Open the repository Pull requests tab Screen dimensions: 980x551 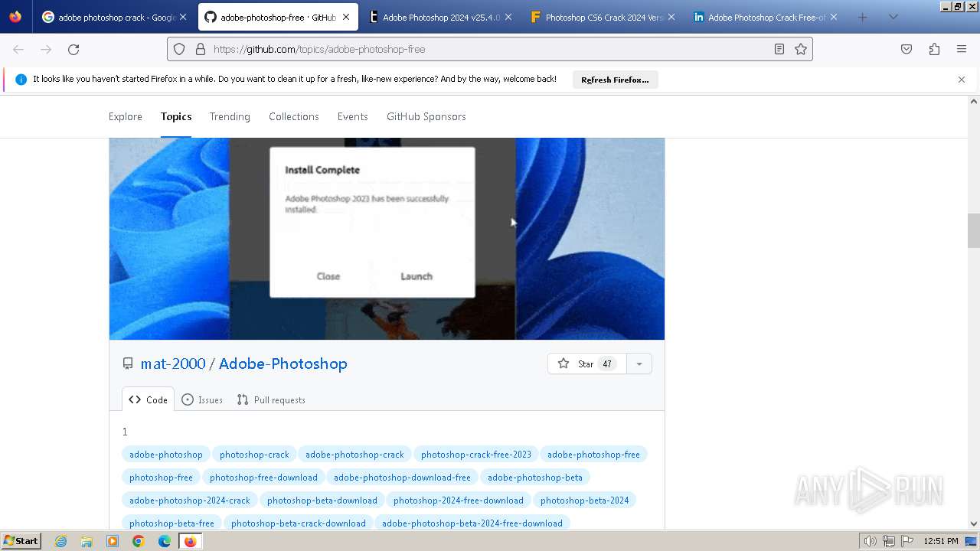tap(271, 399)
